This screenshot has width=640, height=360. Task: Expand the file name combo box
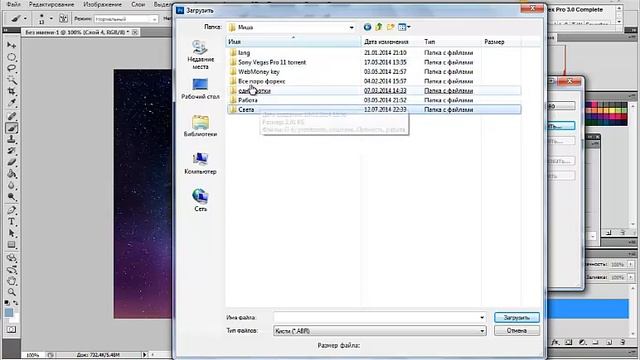click(482, 318)
